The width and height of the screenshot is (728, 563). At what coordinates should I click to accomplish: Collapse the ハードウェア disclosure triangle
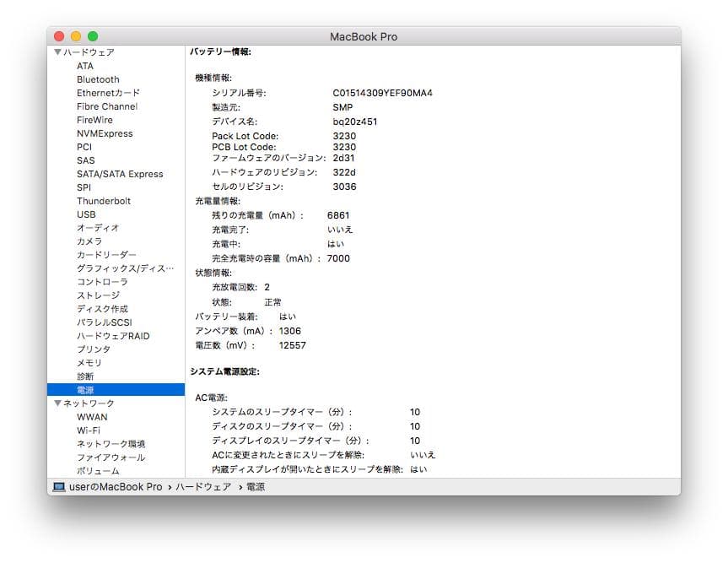click(x=57, y=52)
